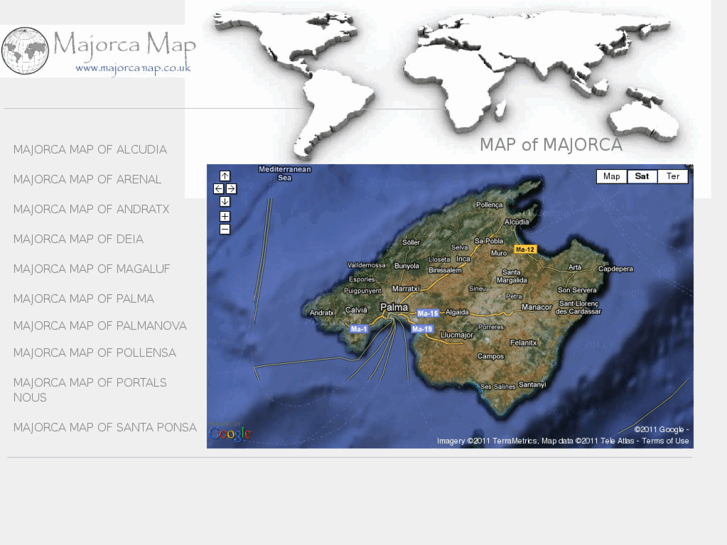This screenshot has width=727, height=545.
Task: Click the Muro label on the map
Action: [499, 253]
